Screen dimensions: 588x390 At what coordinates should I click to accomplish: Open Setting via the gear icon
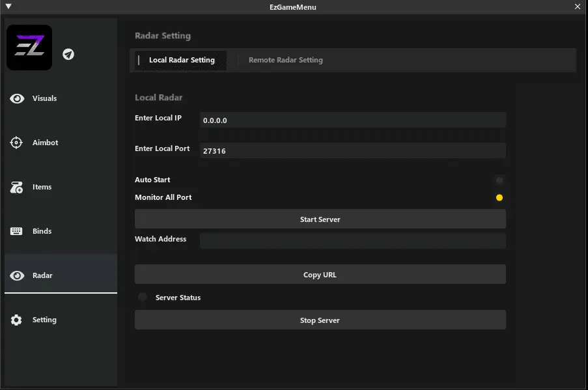(17, 320)
